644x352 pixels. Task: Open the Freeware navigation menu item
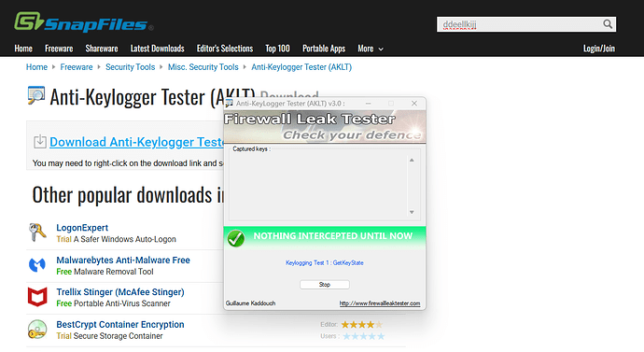[59, 49]
